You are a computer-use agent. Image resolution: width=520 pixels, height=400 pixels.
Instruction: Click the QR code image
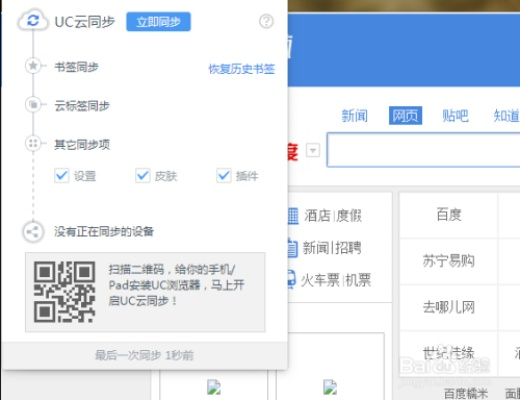pyautogui.click(x=64, y=292)
